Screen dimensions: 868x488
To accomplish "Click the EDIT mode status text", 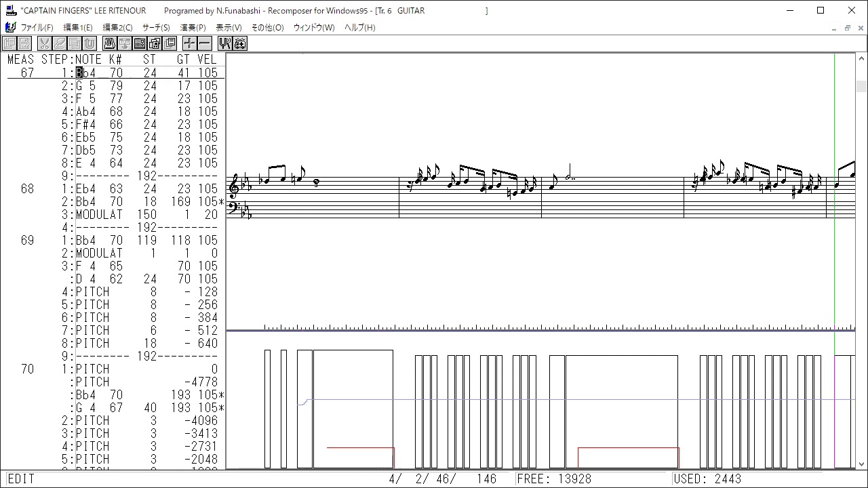I will point(21,479).
